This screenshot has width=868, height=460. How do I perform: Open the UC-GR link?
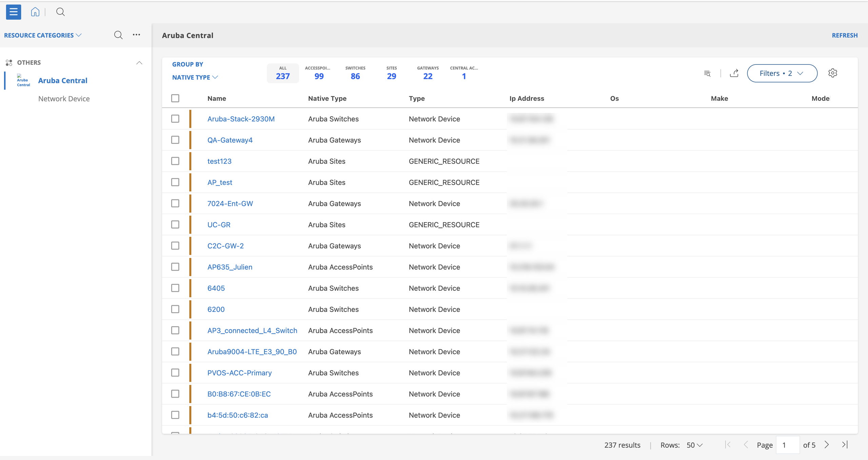[219, 225]
